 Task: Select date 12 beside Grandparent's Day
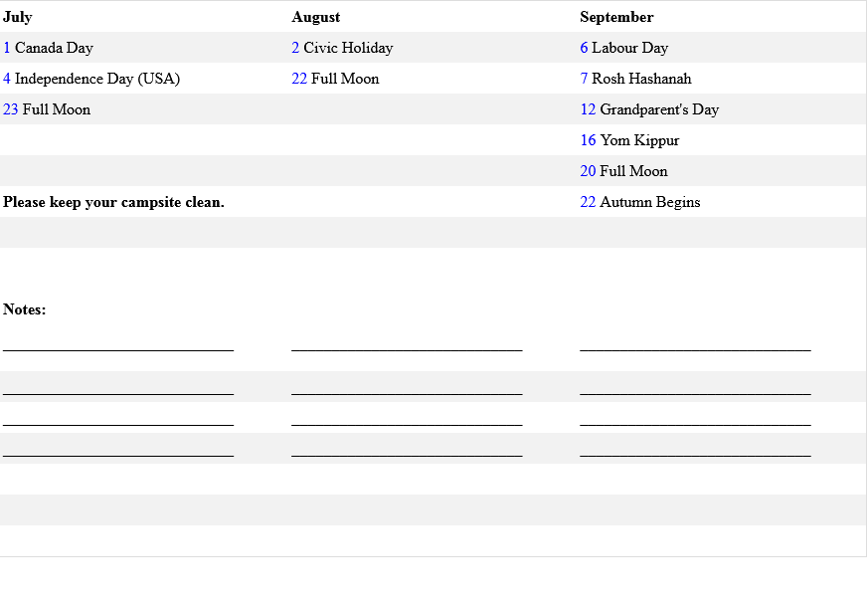tap(588, 109)
